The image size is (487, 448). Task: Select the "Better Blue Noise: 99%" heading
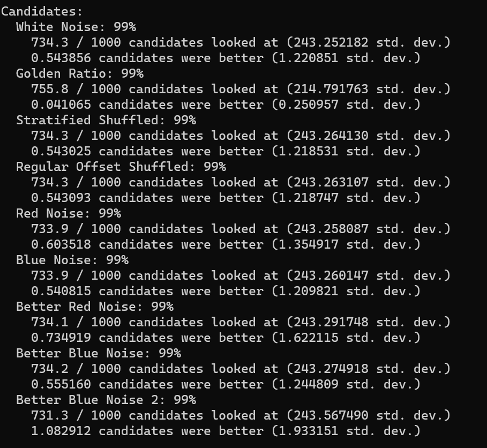pyautogui.click(x=98, y=353)
